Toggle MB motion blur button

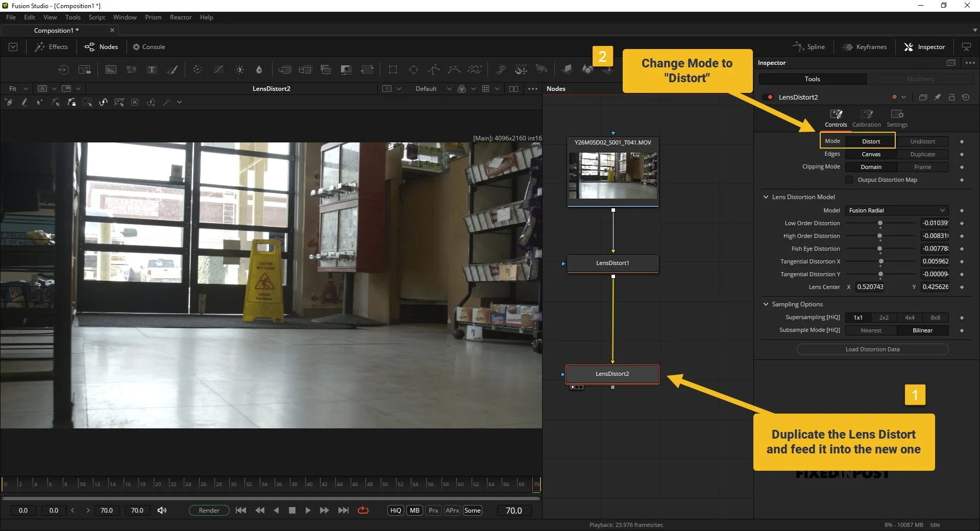[x=414, y=510]
